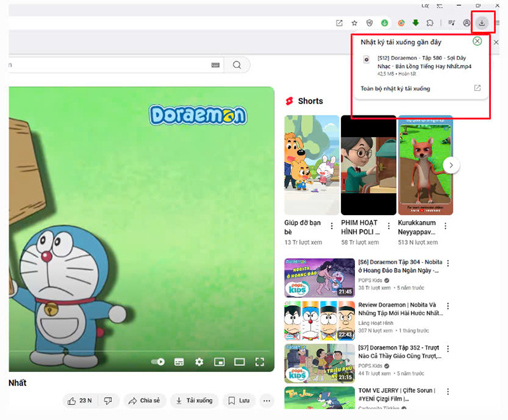Click the browser profile avatar icon
The image size is (508, 420).
[466, 23]
